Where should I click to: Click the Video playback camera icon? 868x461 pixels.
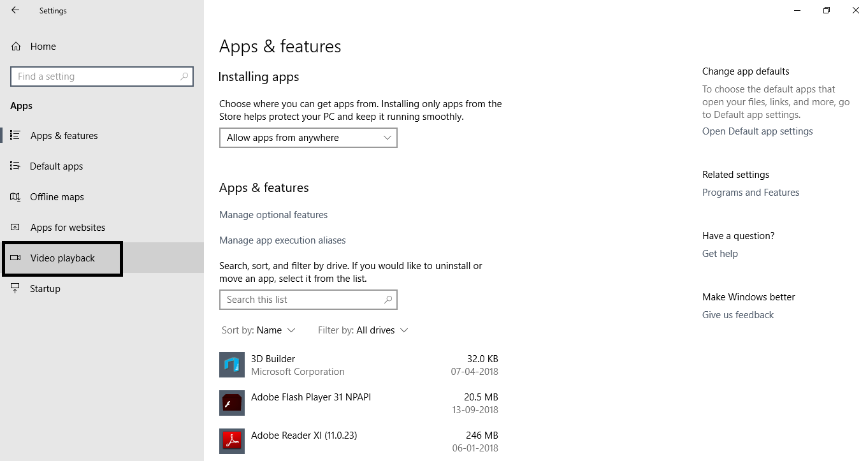click(15, 258)
